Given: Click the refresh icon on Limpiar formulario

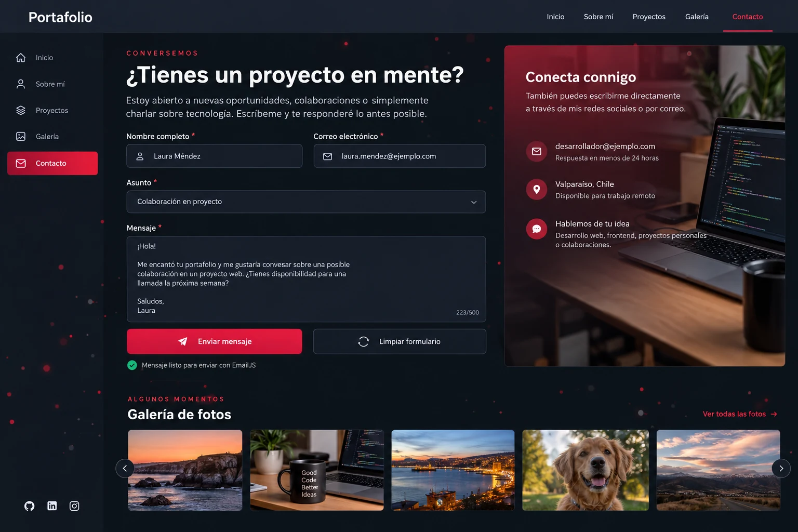Looking at the screenshot, I should (364, 341).
